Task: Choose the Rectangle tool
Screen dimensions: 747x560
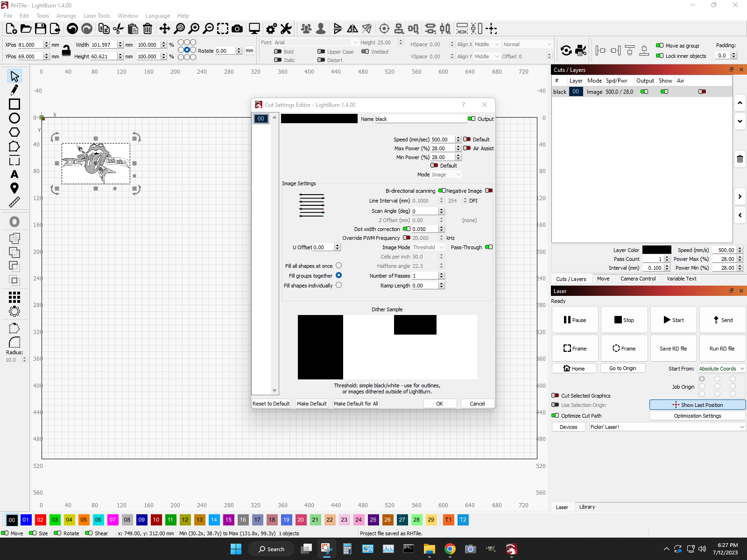Action: pos(14,105)
